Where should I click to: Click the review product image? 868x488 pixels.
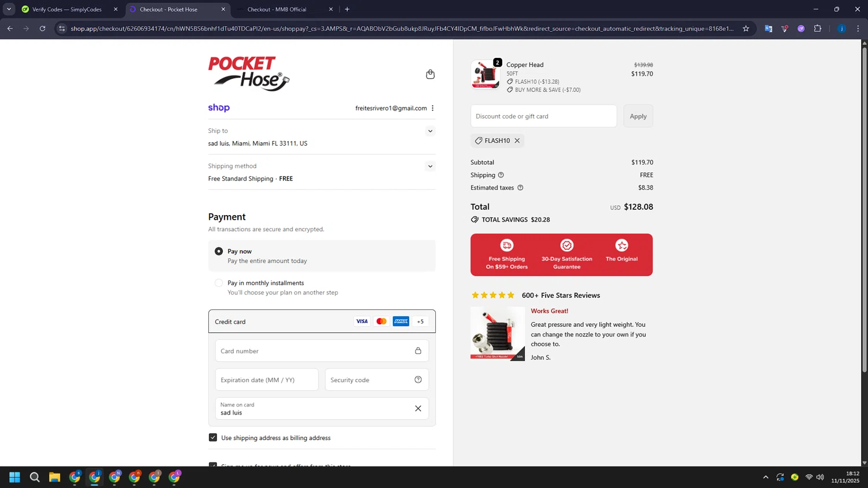pos(498,334)
